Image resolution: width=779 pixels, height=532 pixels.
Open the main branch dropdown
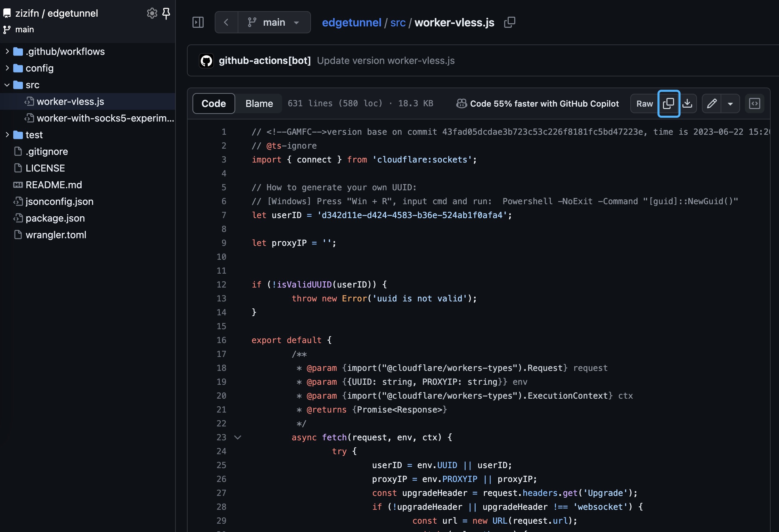(274, 22)
